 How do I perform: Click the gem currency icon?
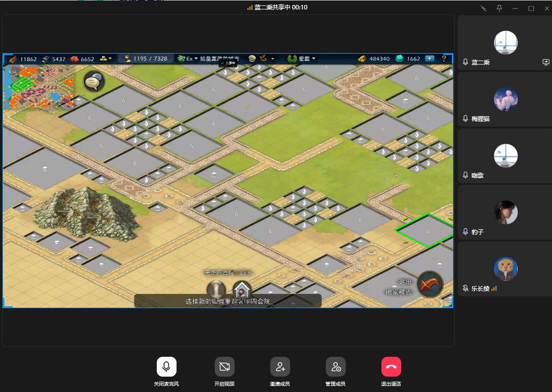[400, 58]
